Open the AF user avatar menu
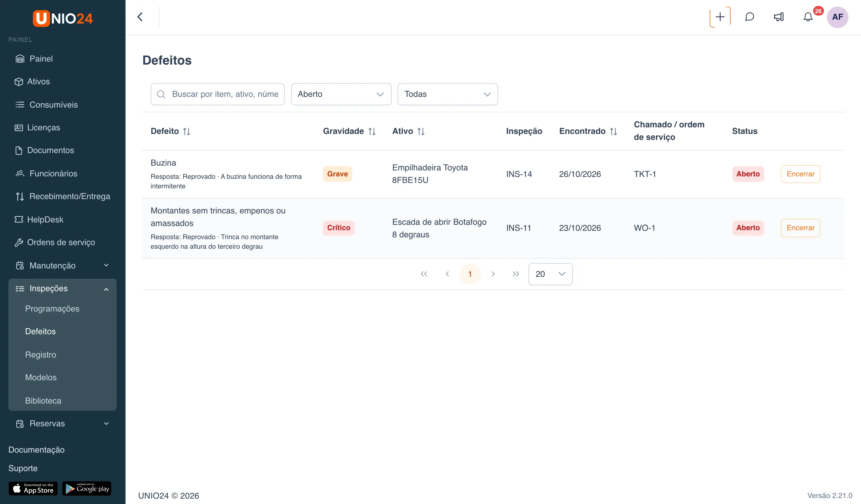 [837, 17]
